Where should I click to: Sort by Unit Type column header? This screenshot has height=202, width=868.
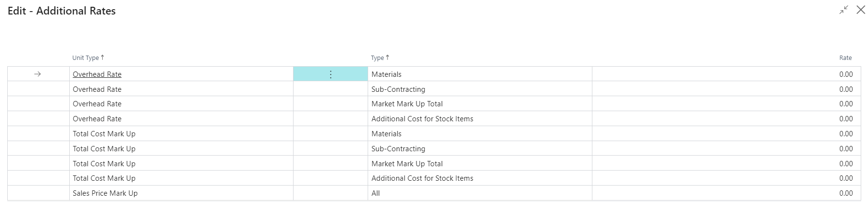86,58
